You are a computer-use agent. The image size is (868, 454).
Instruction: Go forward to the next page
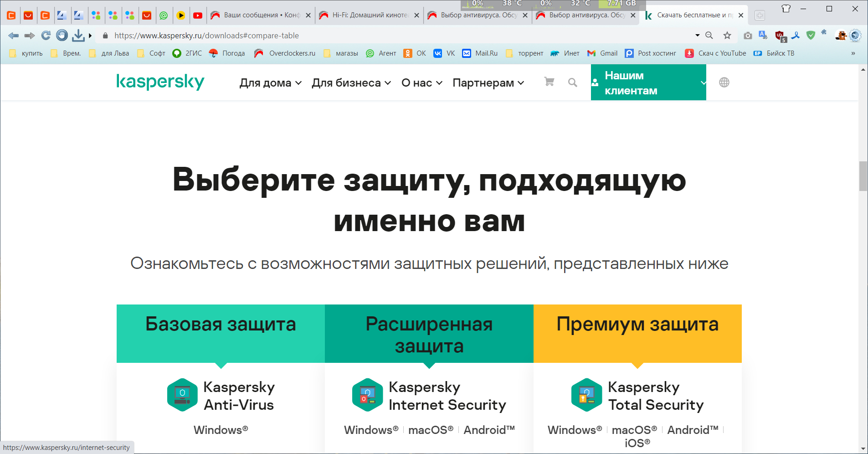tap(30, 36)
